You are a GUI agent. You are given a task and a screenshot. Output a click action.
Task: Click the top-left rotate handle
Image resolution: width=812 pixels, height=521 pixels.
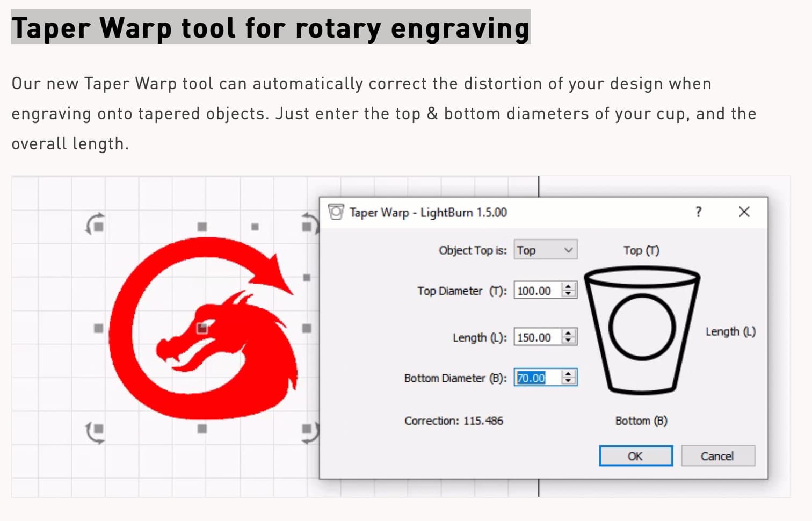click(96, 224)
